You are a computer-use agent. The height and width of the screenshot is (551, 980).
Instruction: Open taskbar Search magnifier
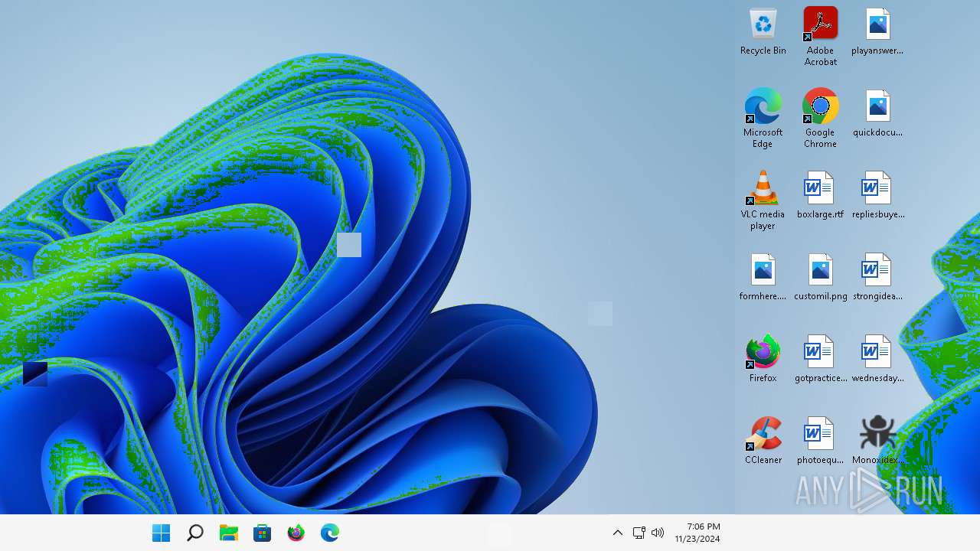point(195,533)
